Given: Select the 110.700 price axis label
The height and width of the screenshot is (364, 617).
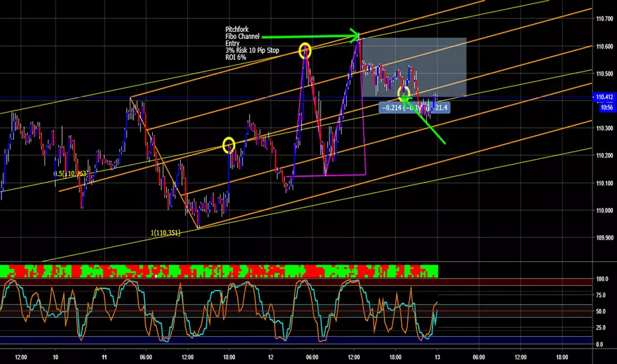Looking at the screenshot, I should coord(604,19).
